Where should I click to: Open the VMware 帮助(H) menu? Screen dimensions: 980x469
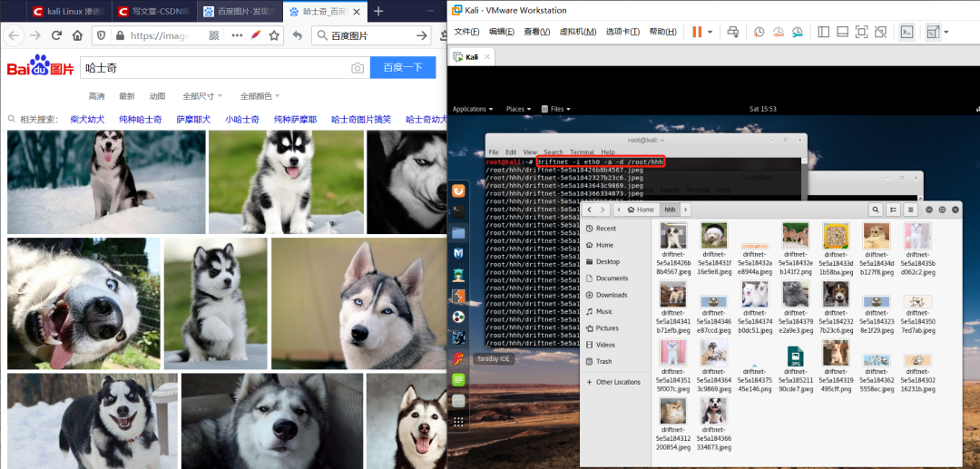coord(662,32)
